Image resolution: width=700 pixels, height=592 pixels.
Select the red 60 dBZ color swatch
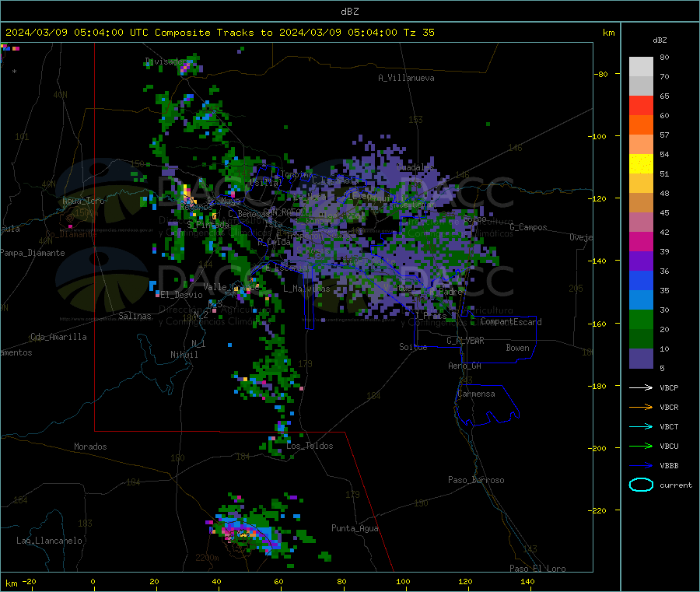(x=641, y=105)
